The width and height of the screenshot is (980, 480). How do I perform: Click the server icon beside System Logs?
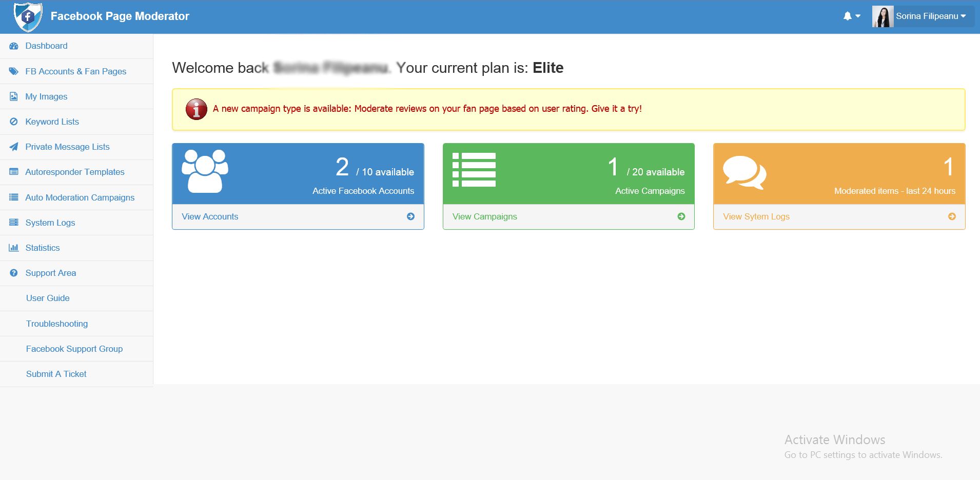[14, 223]
